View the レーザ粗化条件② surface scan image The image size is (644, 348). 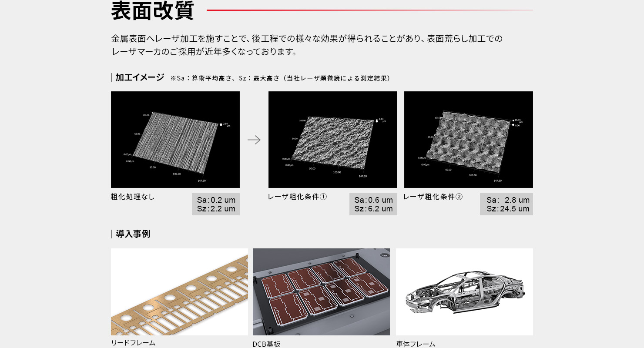click(468, 139)
